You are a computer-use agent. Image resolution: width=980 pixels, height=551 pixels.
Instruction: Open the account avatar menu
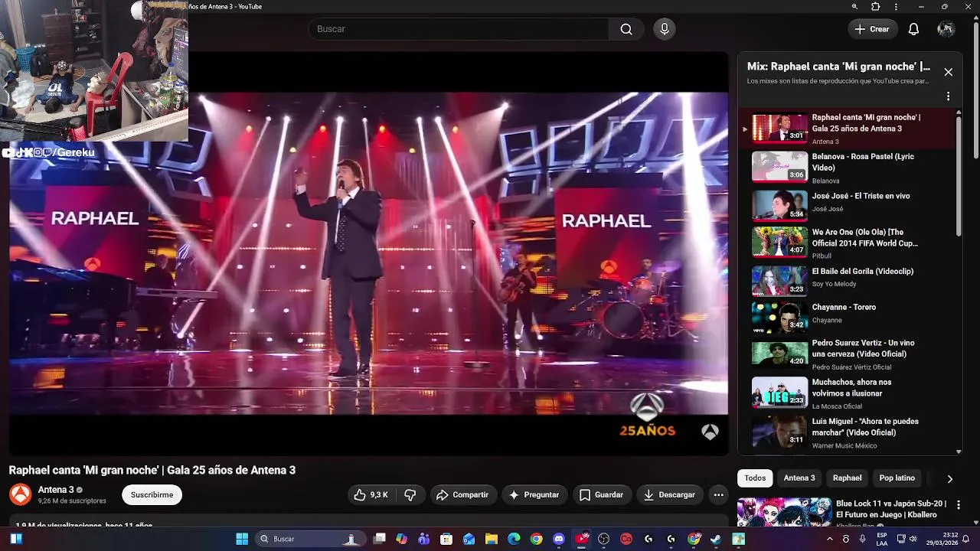(946, 29)
